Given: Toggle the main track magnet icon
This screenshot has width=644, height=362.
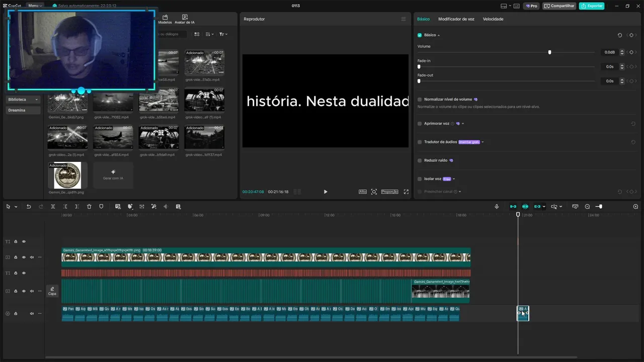Looking at the screenshot, I should tap(513, 207).
